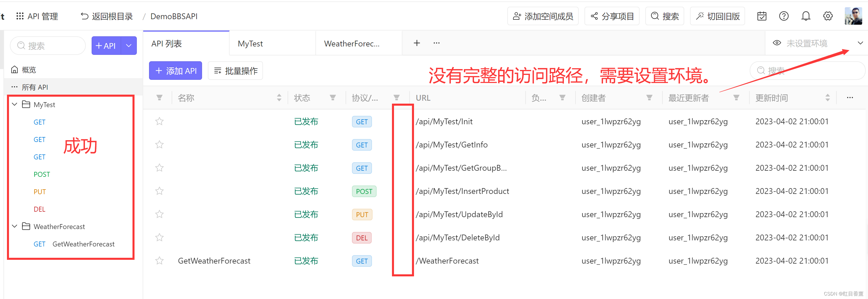Click the sidebar search input field

click(48, 45)
